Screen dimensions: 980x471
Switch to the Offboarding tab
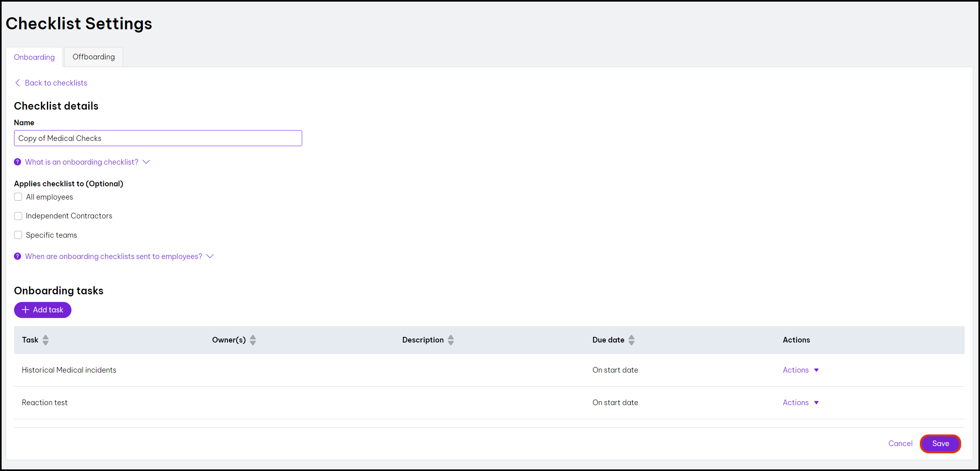point(94,57)
